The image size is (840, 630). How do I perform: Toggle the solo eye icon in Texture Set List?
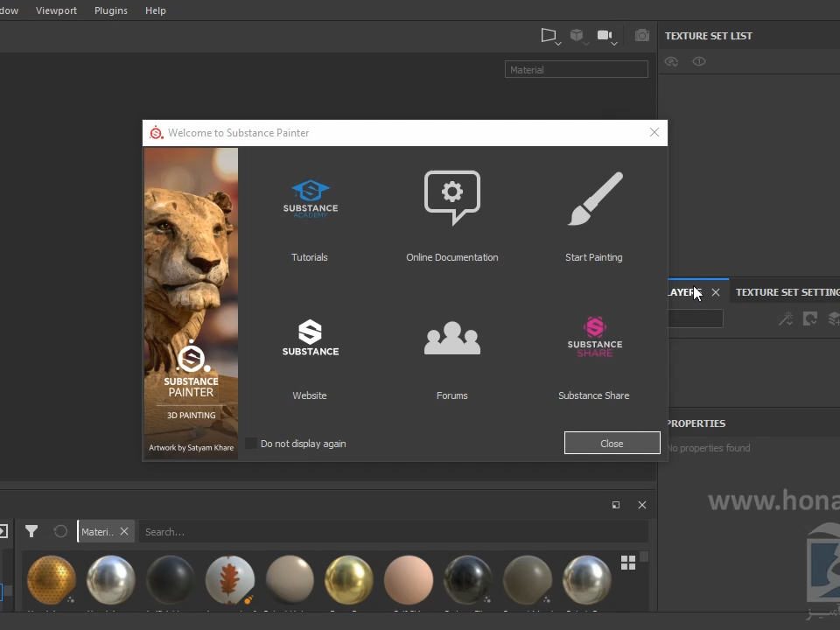coord(699,61)
